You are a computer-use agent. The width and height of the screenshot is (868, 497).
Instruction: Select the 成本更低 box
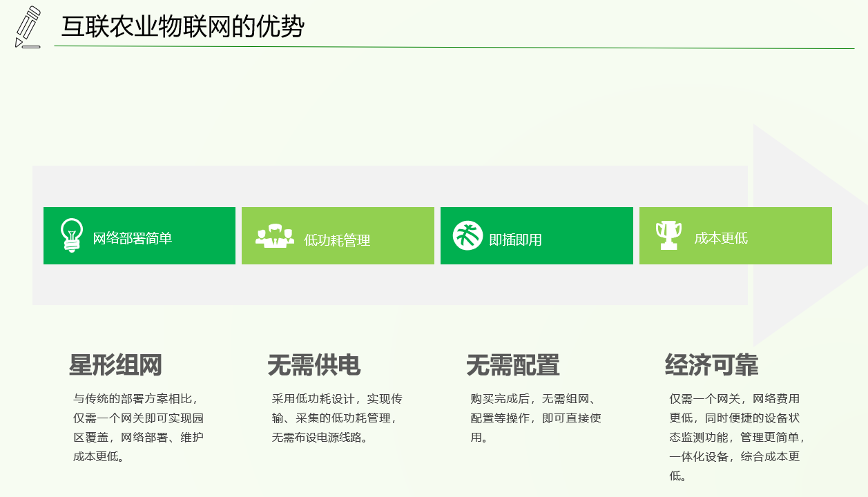(735, 235)
